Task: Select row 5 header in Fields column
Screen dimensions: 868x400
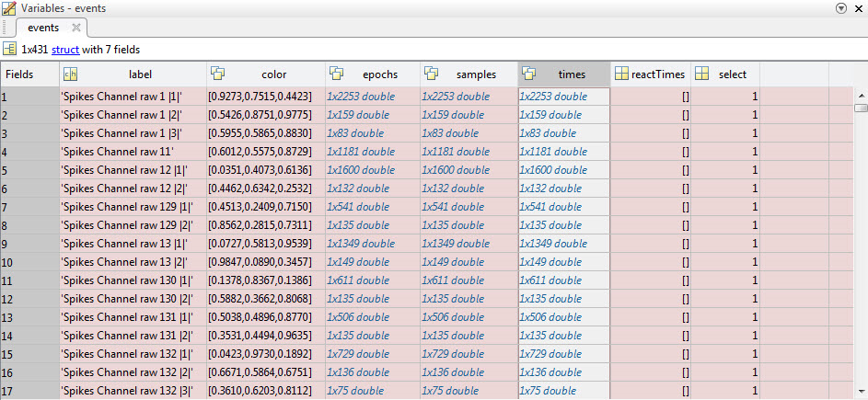Action: point(29,170)
